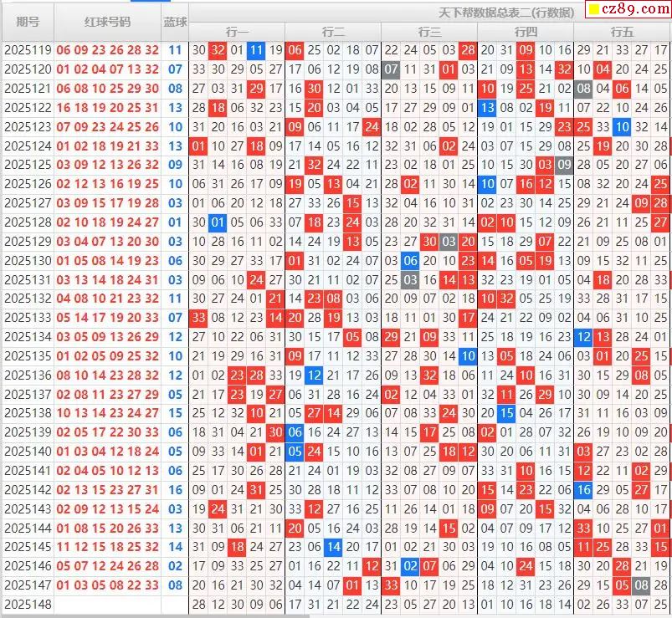Select issue number 2025119 in first row
The width and height of the screenshot is (672, 618).
pos(28,50)
